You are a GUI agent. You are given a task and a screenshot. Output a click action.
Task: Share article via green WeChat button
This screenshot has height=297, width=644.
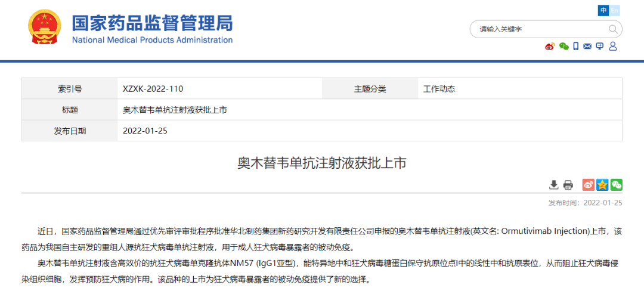[x=617, y=185]
